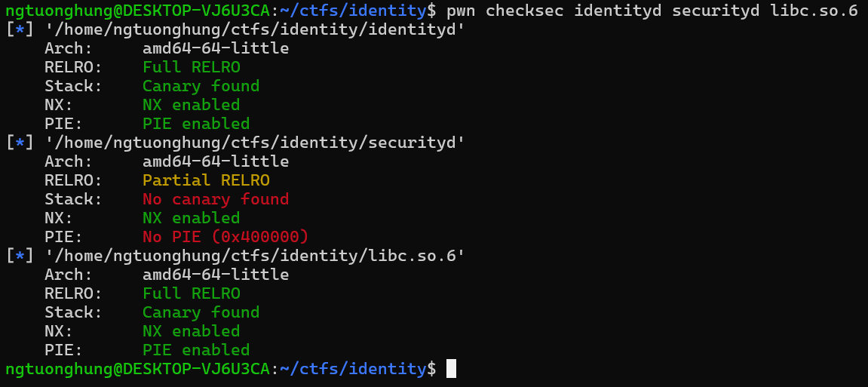Click the "amd64-64-little" value under securityd

coord(216,161)
